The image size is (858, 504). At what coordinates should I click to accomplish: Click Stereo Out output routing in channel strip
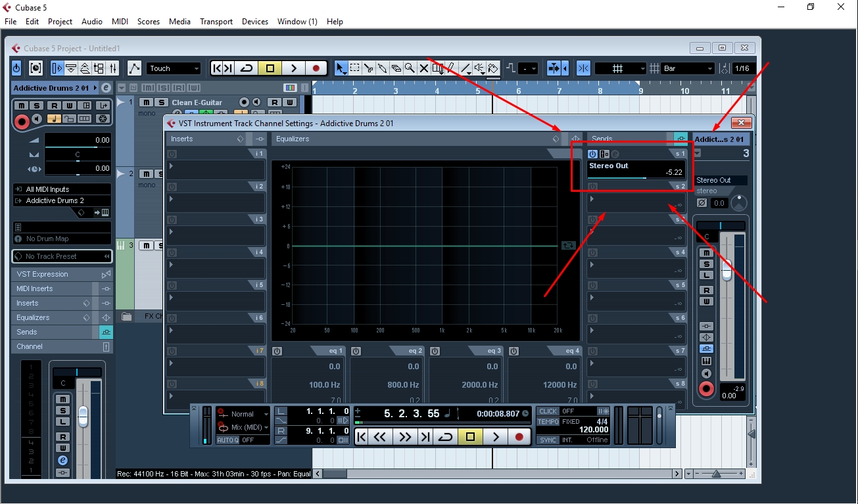(x=721, y=180)
